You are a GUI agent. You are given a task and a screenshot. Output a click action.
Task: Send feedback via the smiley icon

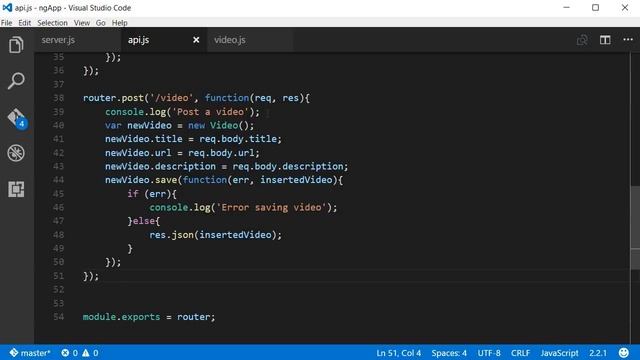pos(624,353)
